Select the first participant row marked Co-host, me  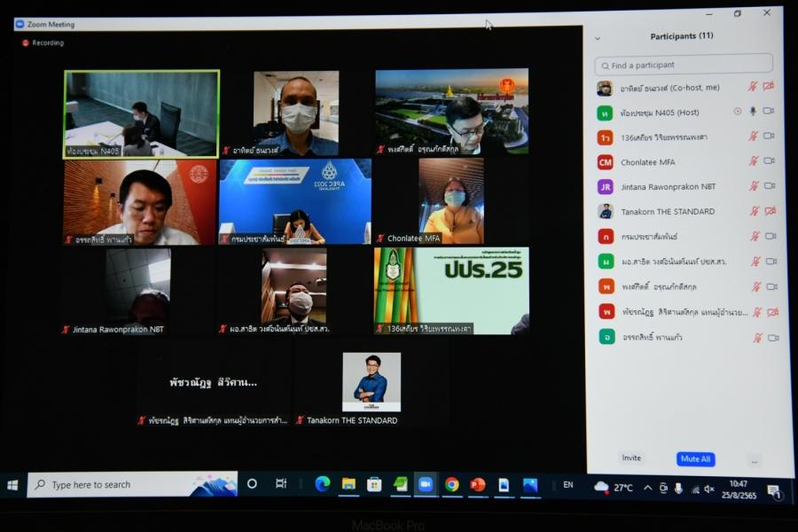674,88
